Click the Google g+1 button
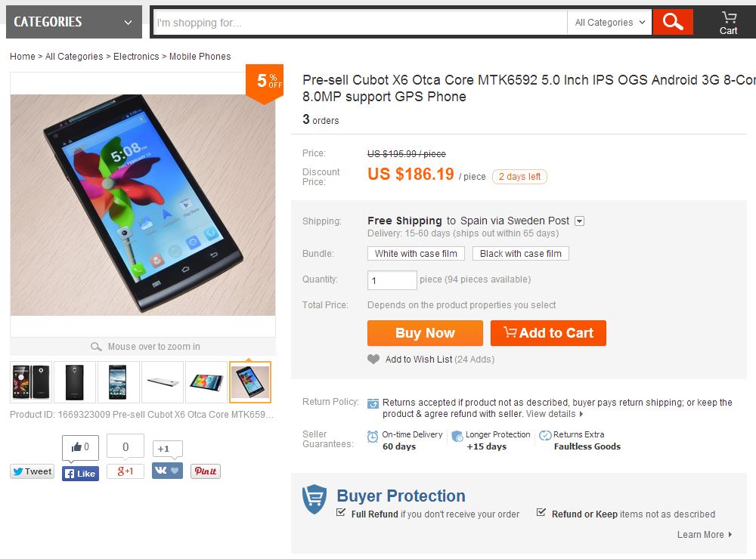Image resolution: width=756 pixels, height=559 pixels. [x=125, y=471]
